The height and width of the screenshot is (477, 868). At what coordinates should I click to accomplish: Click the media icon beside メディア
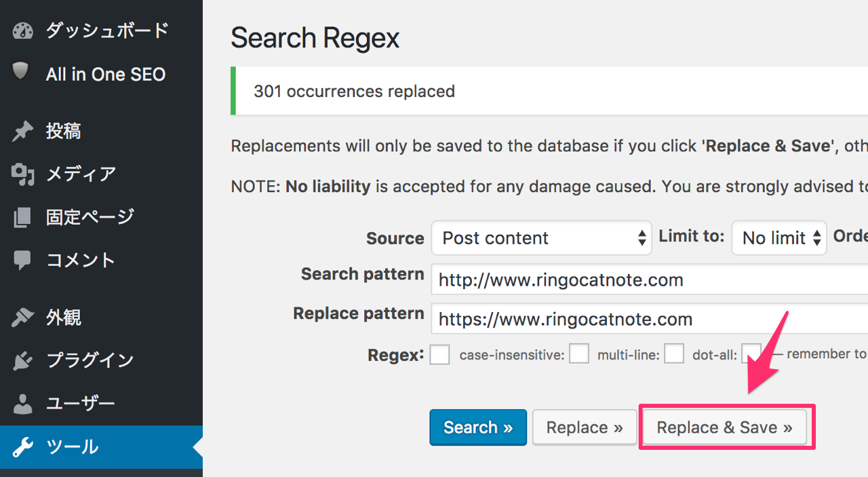[22, 175]
